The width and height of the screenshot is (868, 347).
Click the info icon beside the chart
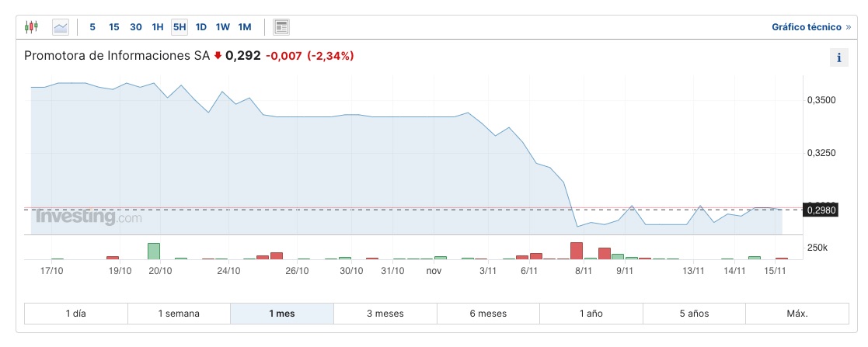point(839,57)
